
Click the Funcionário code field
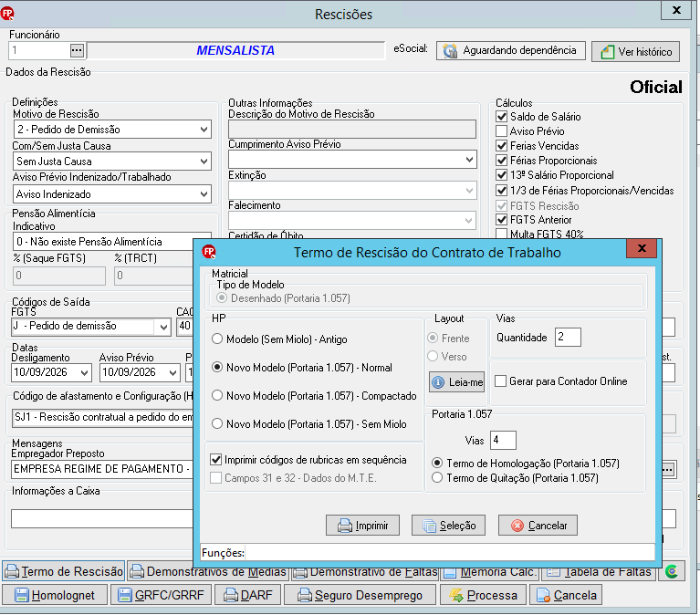39,50
